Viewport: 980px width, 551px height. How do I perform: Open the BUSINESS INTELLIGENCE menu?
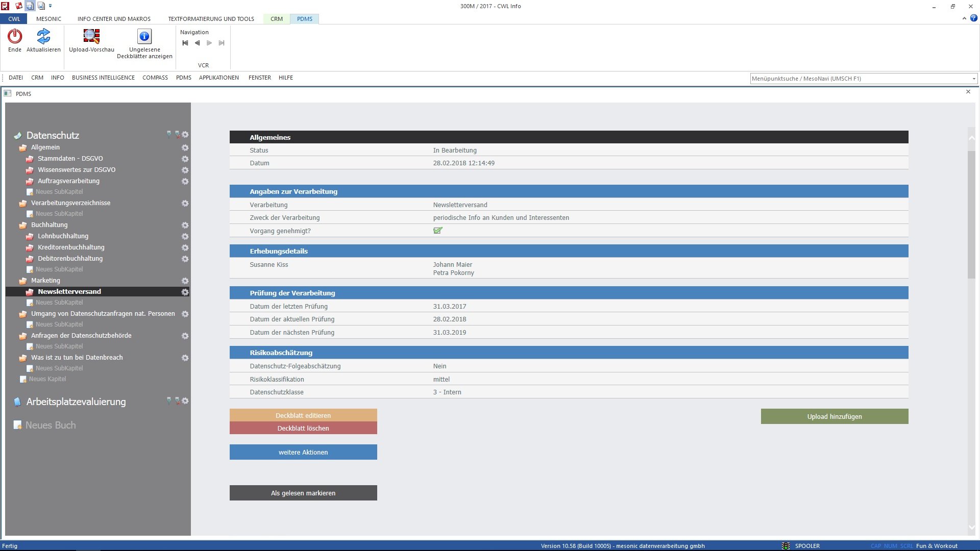[x=103, y=78]
